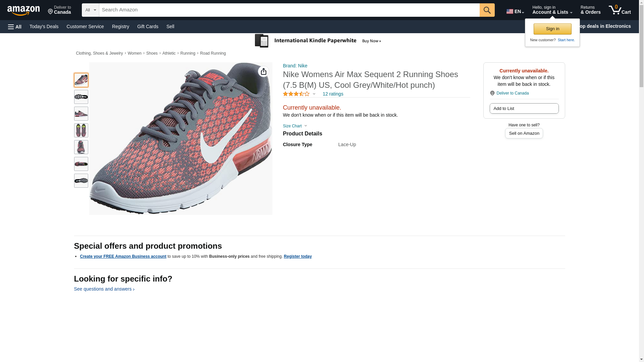The width and height of the screenshot is (644, 362).
Task: Go to Customer Service
Action: coord(85,26)
